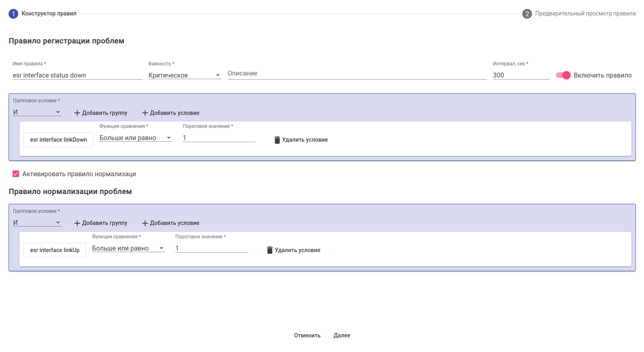Go to Предварительный просмотр правила step
This screenshot has width=644, height=352.
pos(585,14)
